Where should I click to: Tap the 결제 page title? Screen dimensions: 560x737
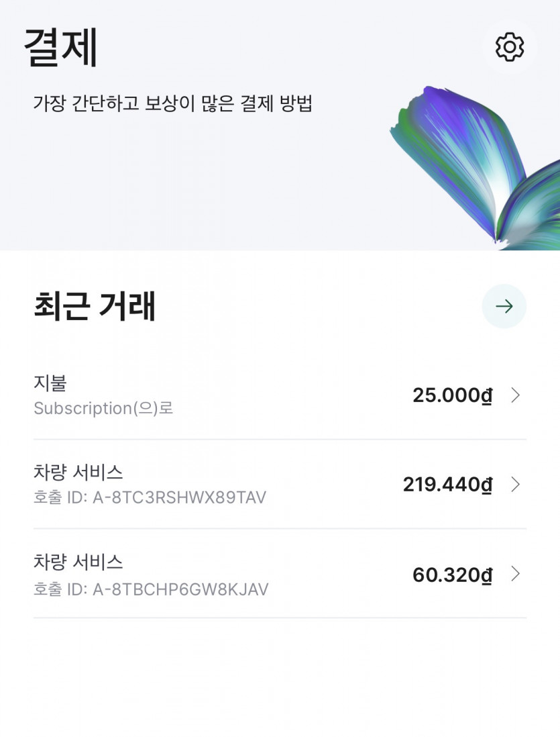pos(61,48)
